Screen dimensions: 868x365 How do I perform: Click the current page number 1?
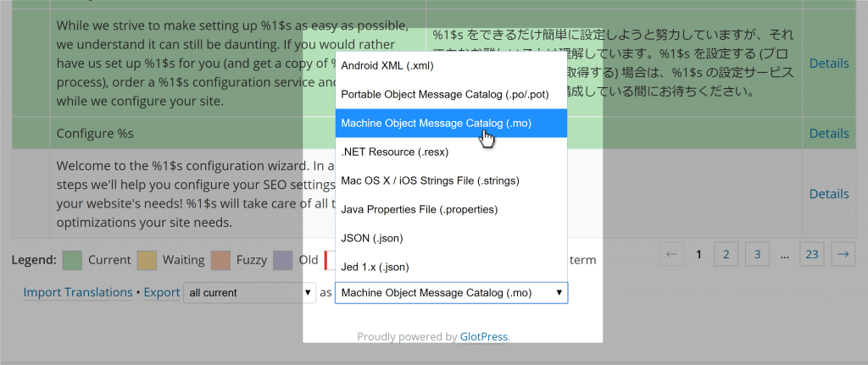click(x=698, y=254)
